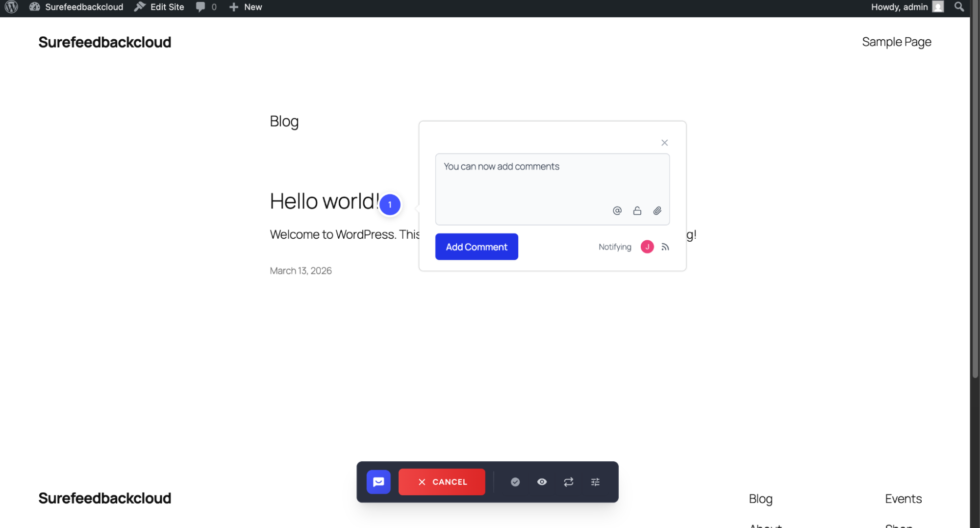Click the mention @ icon in comment box
Image resolution: width=980 pixels, height=528 pixels.
click(617, 211)
